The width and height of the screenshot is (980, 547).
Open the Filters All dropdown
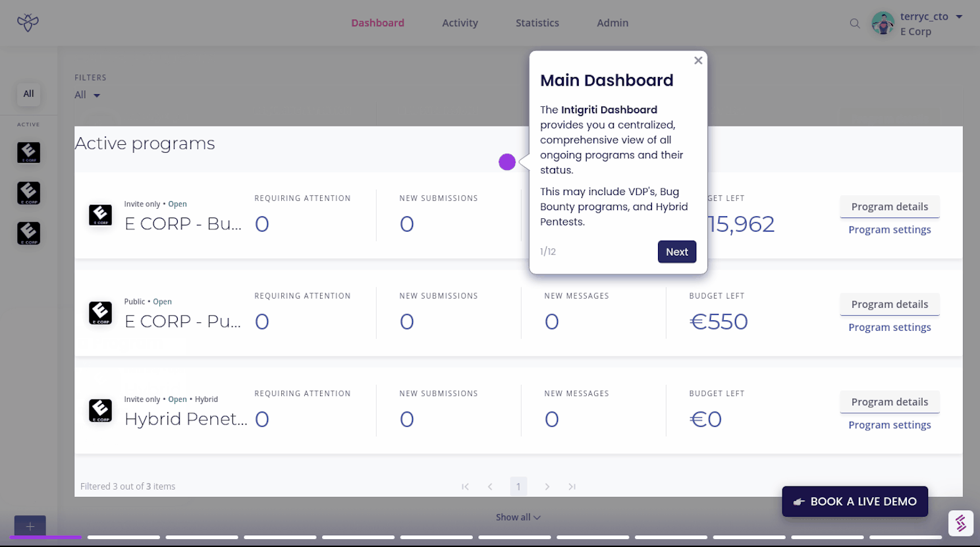(x=86, y=94)
